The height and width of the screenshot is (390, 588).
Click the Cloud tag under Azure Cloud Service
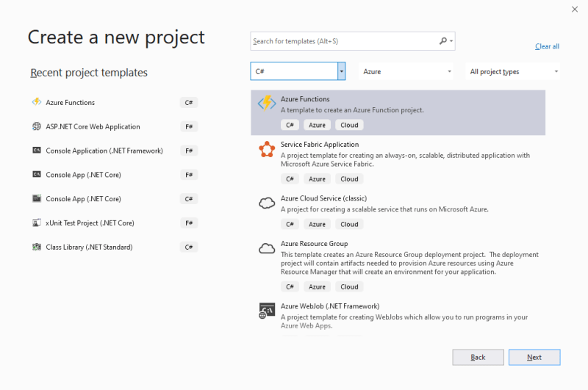pyautogui.click(x=349, y=224)
